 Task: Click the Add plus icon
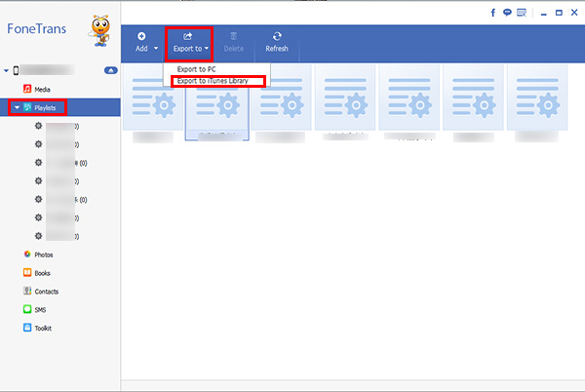pos(141,36)
